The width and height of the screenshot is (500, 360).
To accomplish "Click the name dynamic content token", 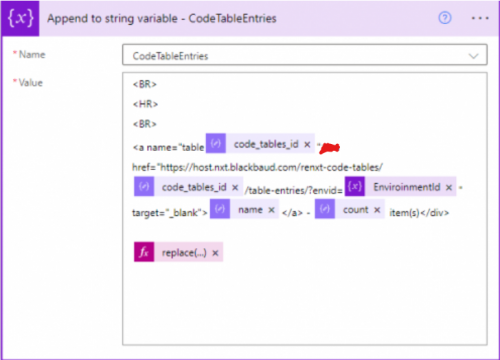I will 244,209.
